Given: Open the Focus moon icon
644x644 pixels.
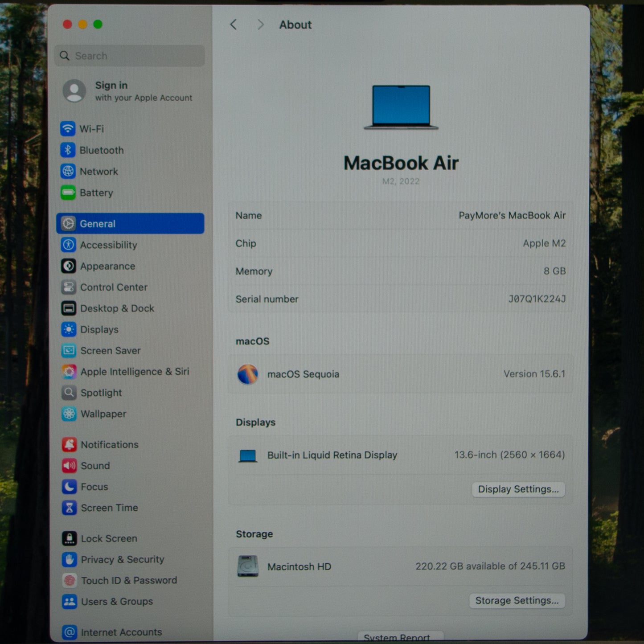Looking at the screenshot, I should coord(70,487).
